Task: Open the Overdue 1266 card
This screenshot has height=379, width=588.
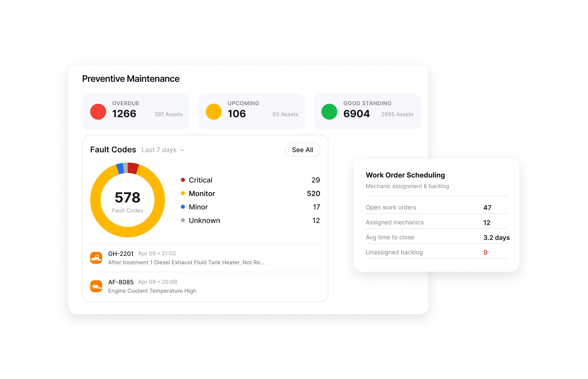Action: click(x=136, y=111)
